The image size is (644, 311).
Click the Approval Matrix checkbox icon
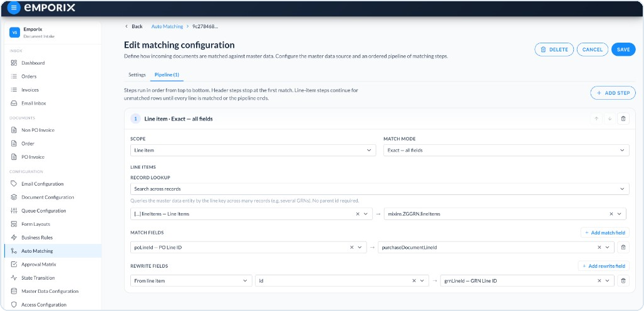[x=14, y=264]
